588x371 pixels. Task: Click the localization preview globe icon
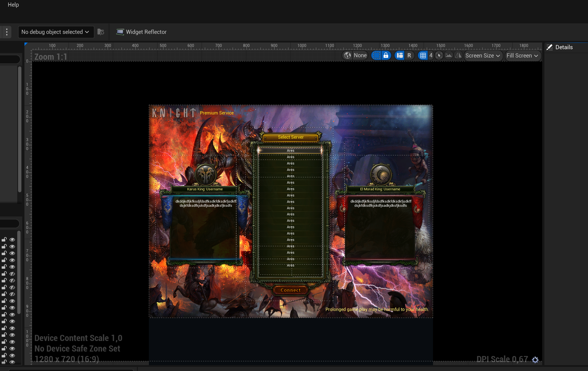(347, 56)
